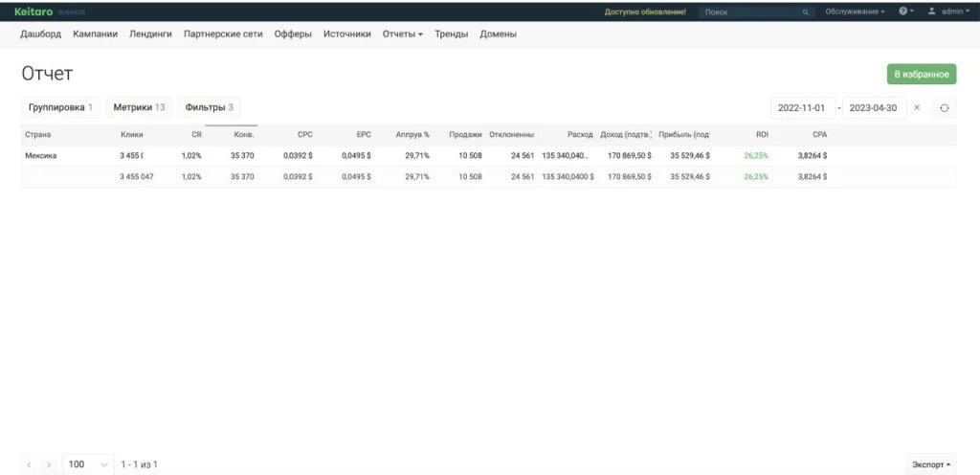Open the Метрики 13 button
The height and width of the screenshot is (475, 980).
click(x=139, y=107)
